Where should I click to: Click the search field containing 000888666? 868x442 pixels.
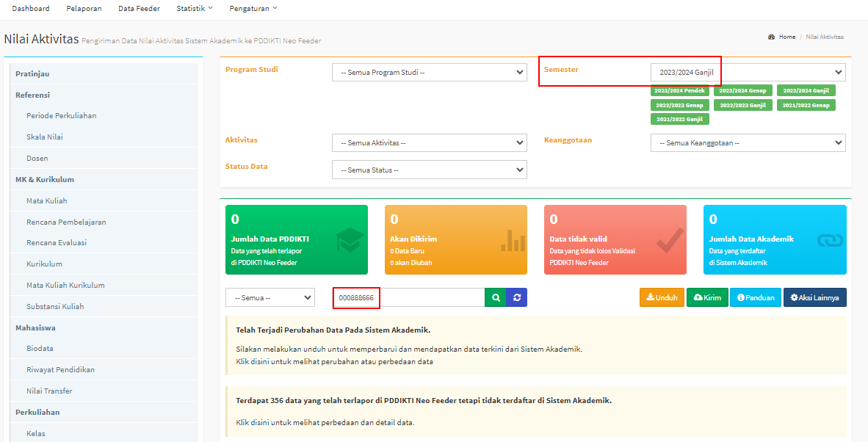(408, 297)
